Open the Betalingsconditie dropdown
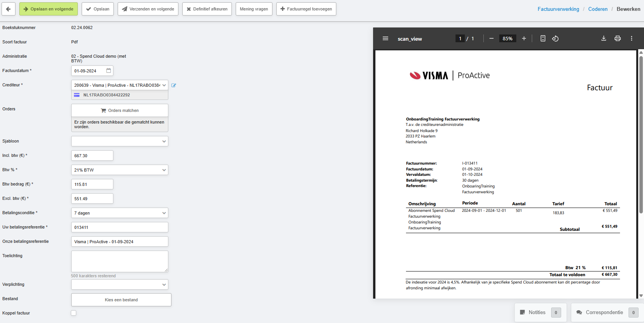644x323 pixels. [120, 213]
